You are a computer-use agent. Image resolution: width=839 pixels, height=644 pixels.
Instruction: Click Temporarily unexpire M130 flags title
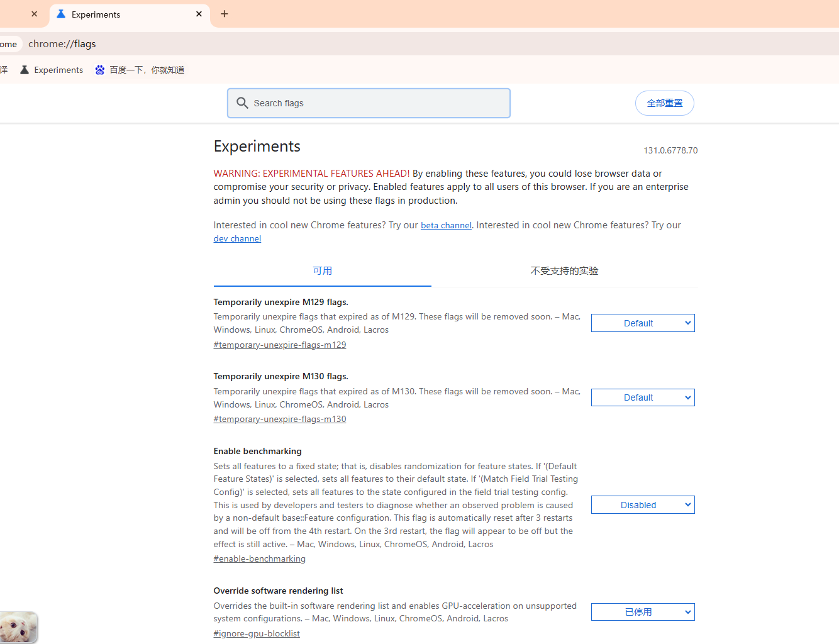[x=281, y=376]
